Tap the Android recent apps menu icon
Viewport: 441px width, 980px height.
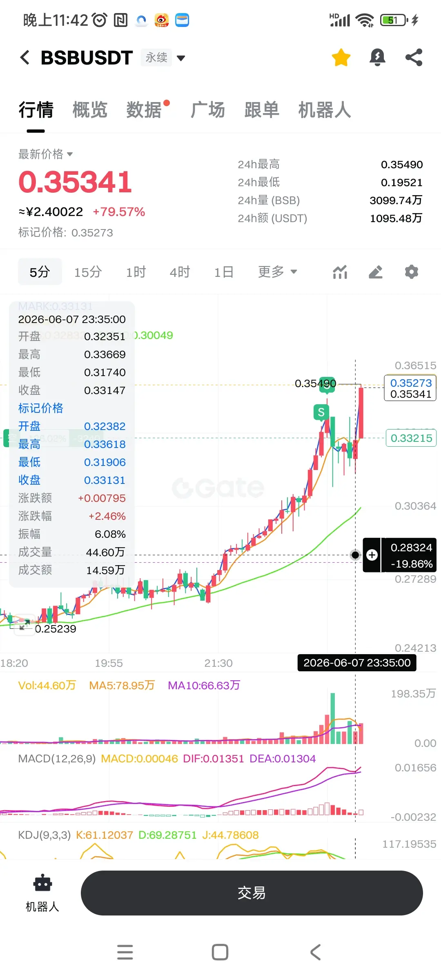(125, 952)
